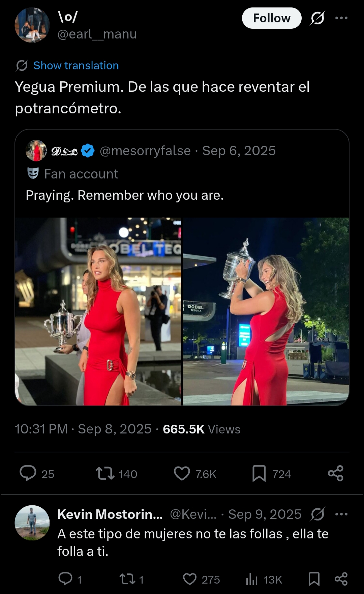Bookmark the main post
The image size is (364, 594).
tap(259, 473)
